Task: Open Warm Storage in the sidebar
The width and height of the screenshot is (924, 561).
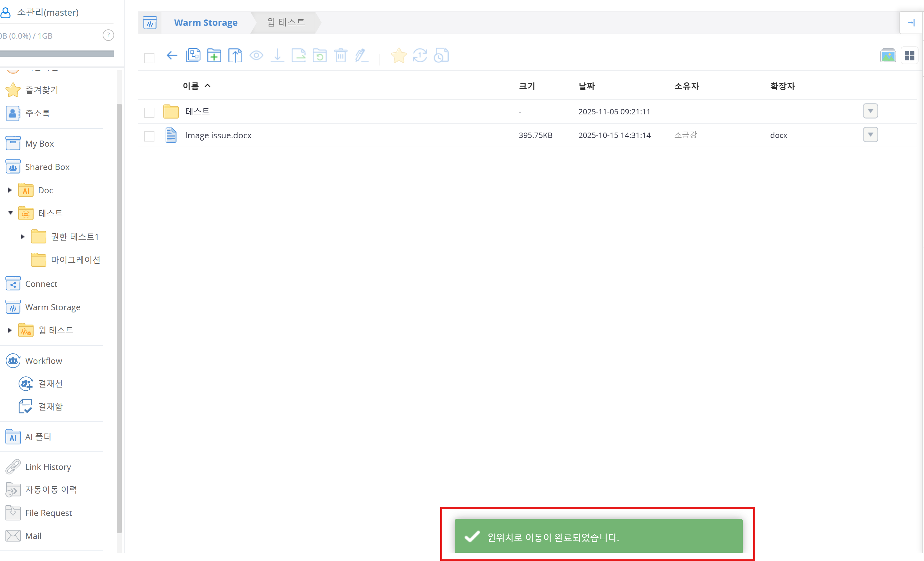Action: click(52, 307)
